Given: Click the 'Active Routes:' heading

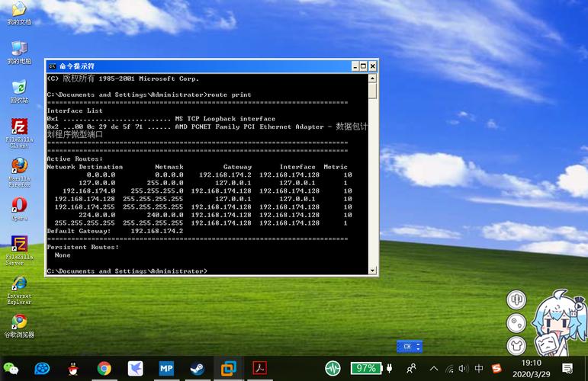Looking at the screenshot, I should pos(75,158).
